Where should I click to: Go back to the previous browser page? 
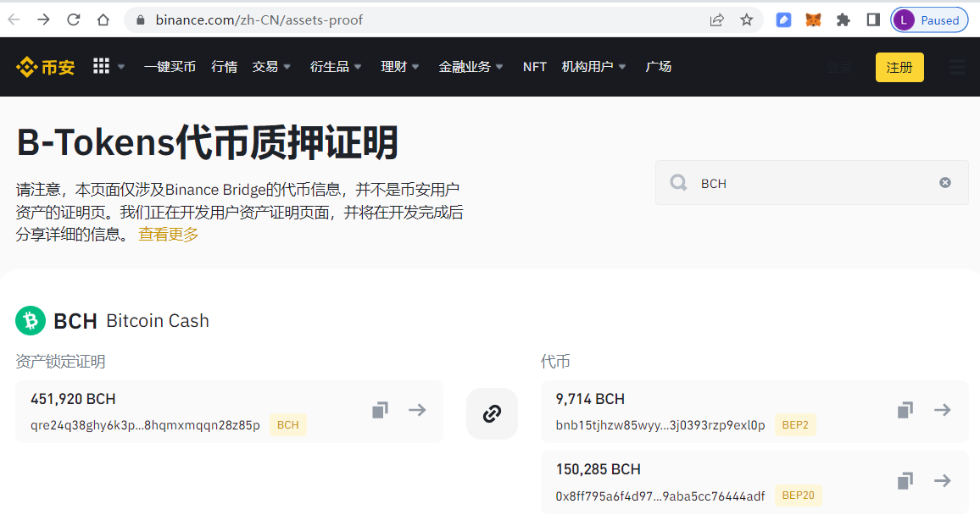click(x=14, y=20)
